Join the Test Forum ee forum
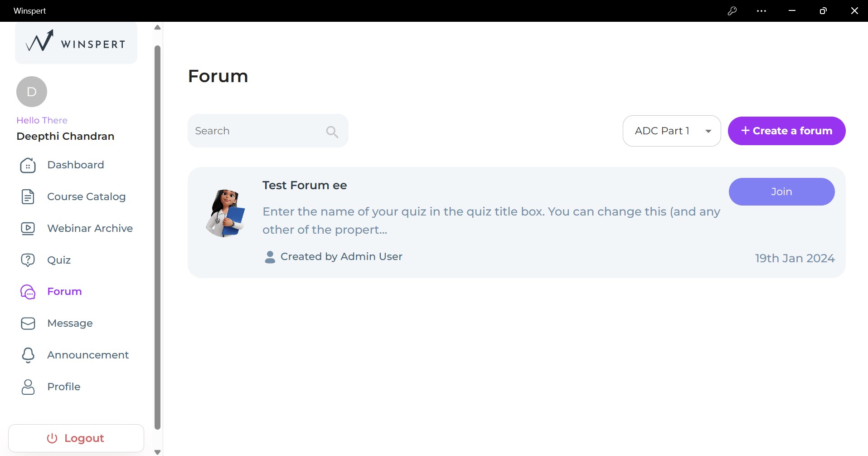 coord(781,192)
